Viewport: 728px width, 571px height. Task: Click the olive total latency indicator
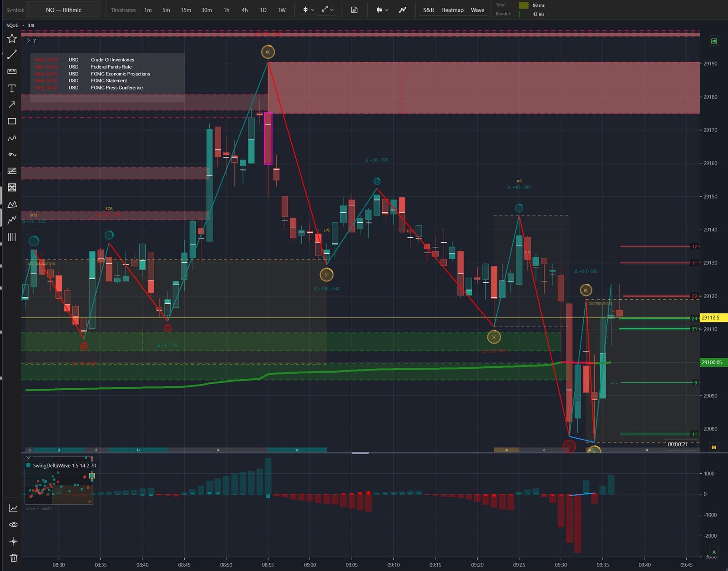524,5
